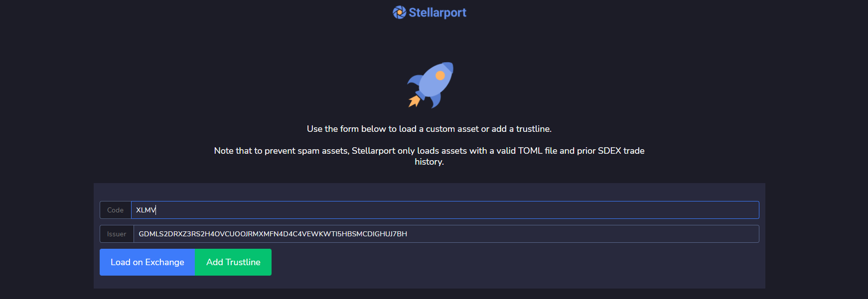This screenshot has height=299, width=868.
Task: Open the Stellarport wordmark home link
Action: click(437, 12)
